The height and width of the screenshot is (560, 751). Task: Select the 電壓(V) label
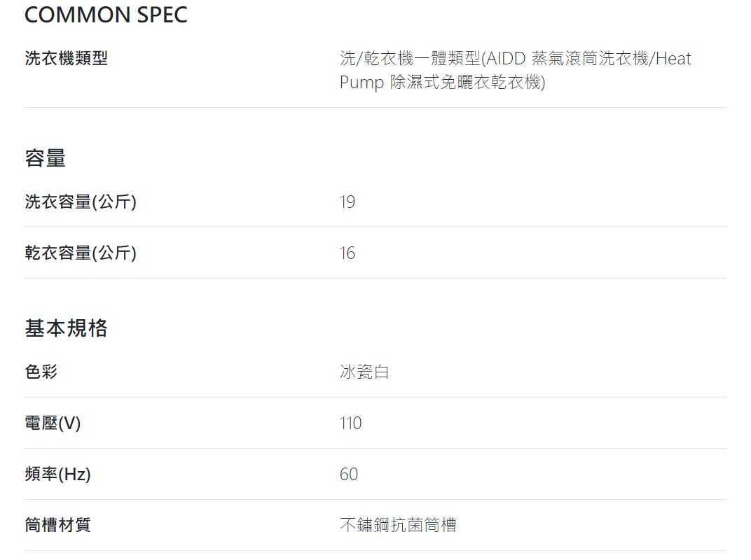[x=53, y=423]
